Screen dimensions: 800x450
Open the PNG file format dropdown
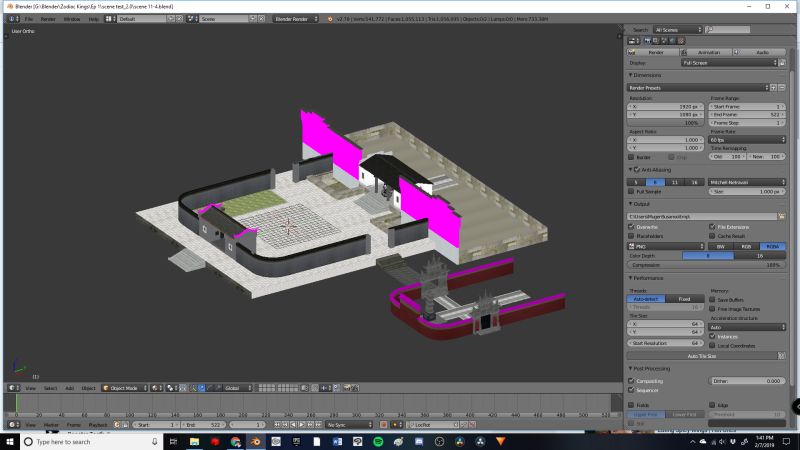point(665,246)
